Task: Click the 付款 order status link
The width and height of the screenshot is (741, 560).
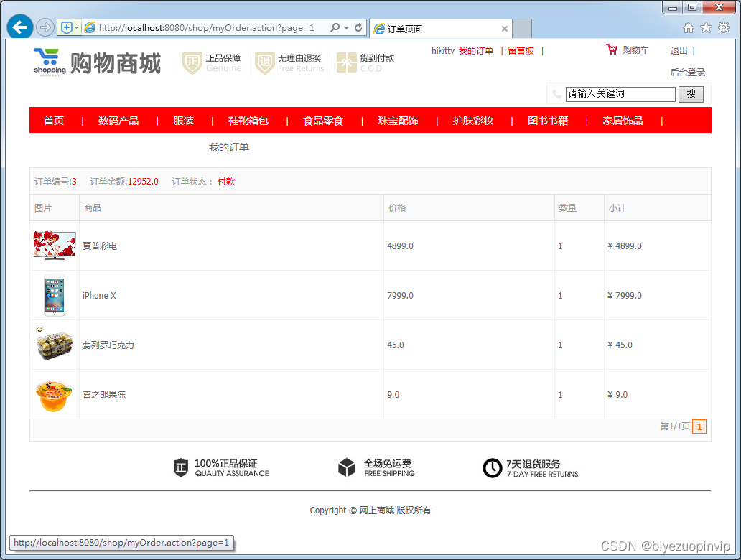Action: (226, 182)
